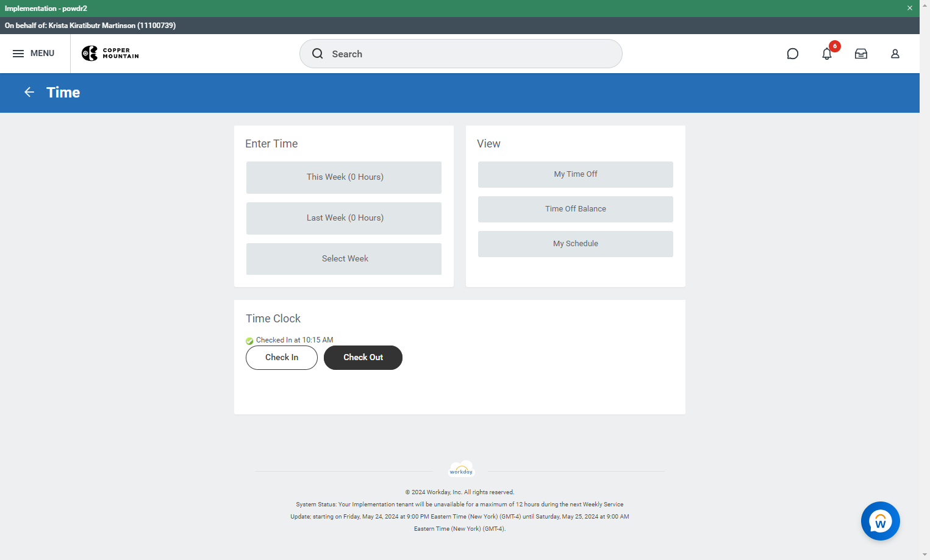930x560 pixels.
Task: Click the 'Time Clock' heading
Action: (x=273, y=319)
